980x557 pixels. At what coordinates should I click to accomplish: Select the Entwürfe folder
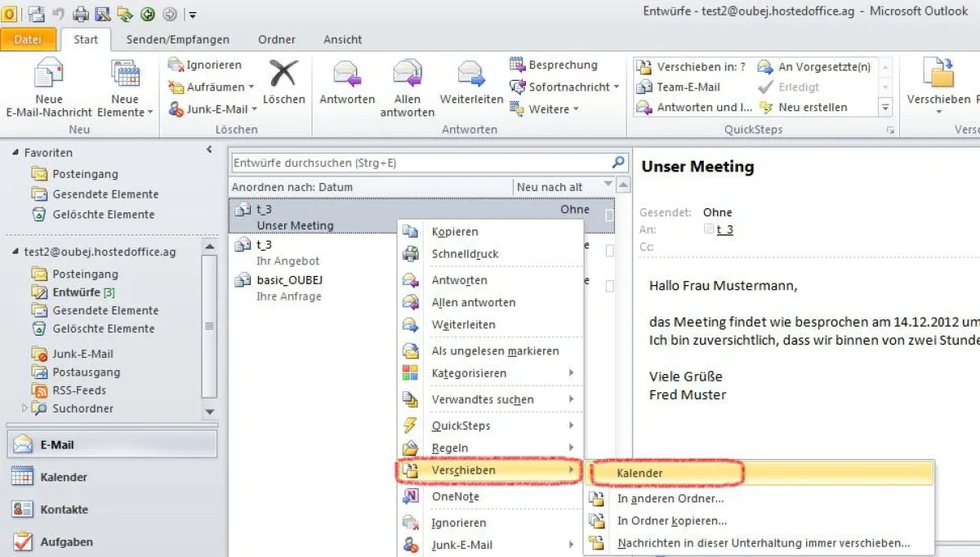[x=76, y=292]
